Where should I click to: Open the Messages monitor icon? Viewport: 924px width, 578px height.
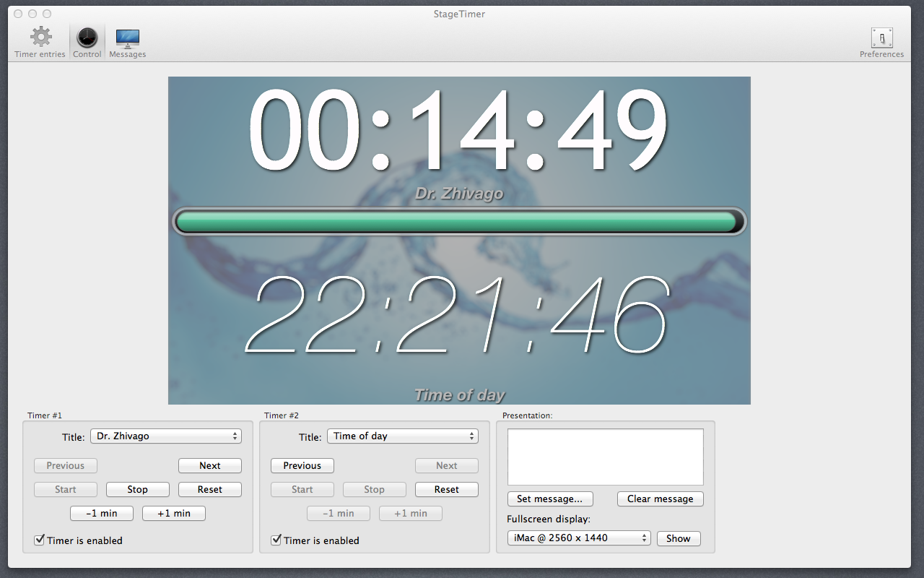point(128,38)
